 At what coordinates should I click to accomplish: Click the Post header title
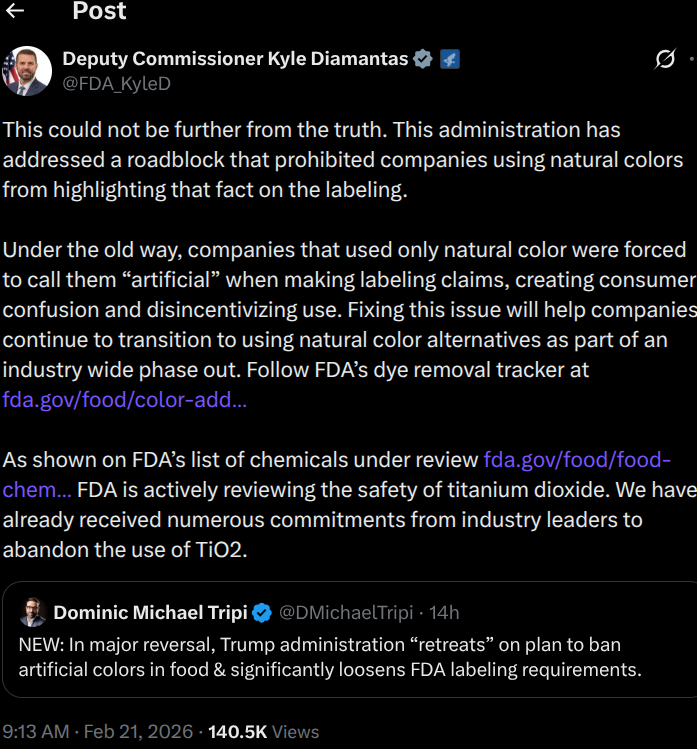99,12
